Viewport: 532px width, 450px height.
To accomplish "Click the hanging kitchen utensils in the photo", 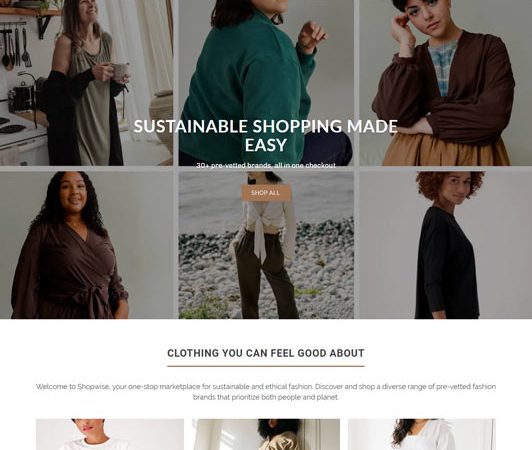I will pyautogui.click(x=15, y=46).
